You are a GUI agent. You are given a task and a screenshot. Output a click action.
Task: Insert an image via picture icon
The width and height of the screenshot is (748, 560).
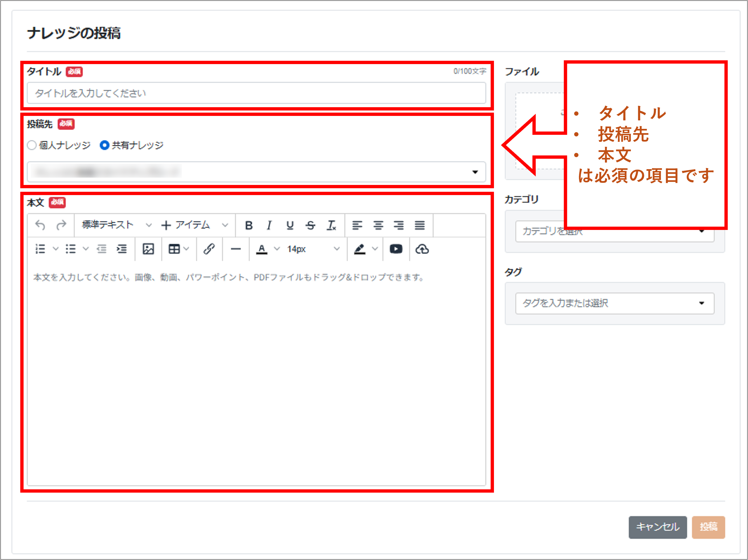pos(148,249)
